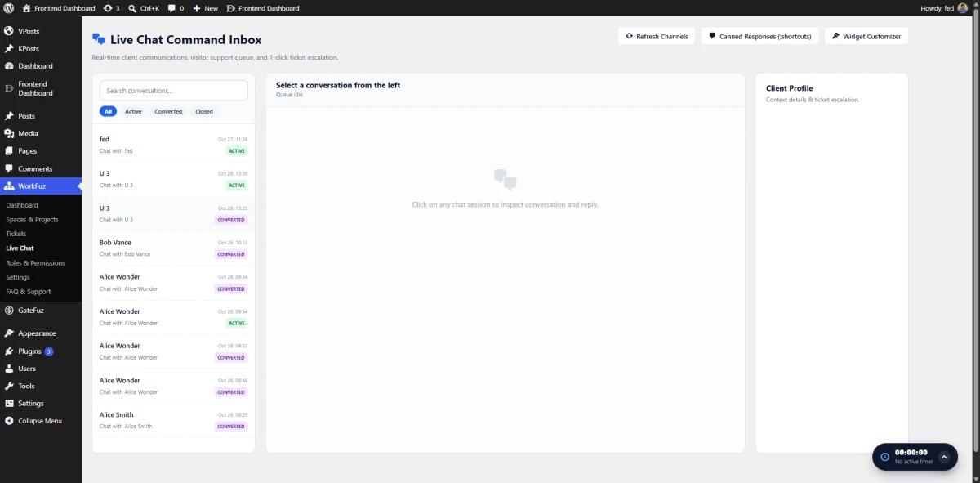Open Canned Responses (shortcuts) button
The width and height of the screenshot is (980, 483).
(x=760, y=36)
